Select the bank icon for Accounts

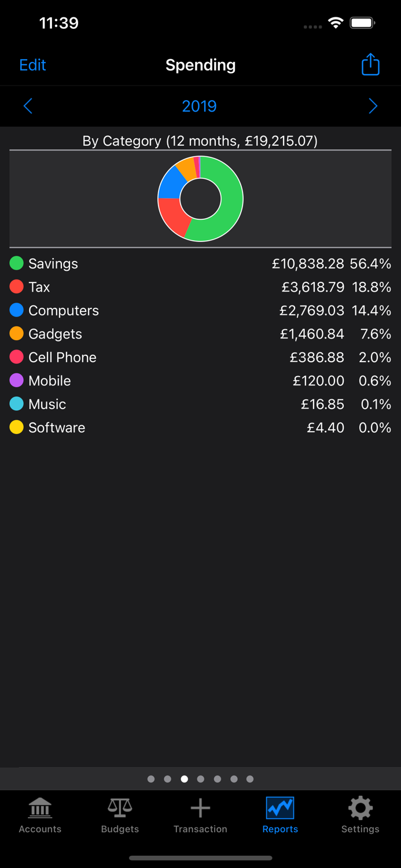[39, 808]
